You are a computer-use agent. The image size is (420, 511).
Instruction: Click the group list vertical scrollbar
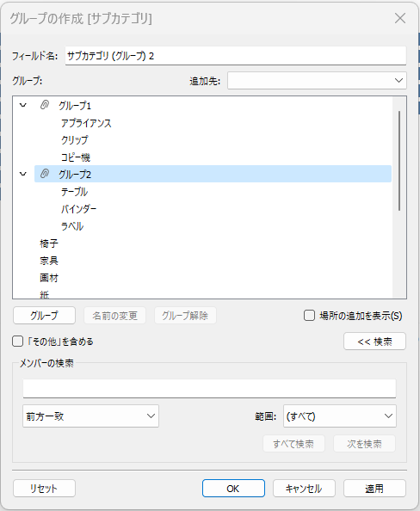399,161
